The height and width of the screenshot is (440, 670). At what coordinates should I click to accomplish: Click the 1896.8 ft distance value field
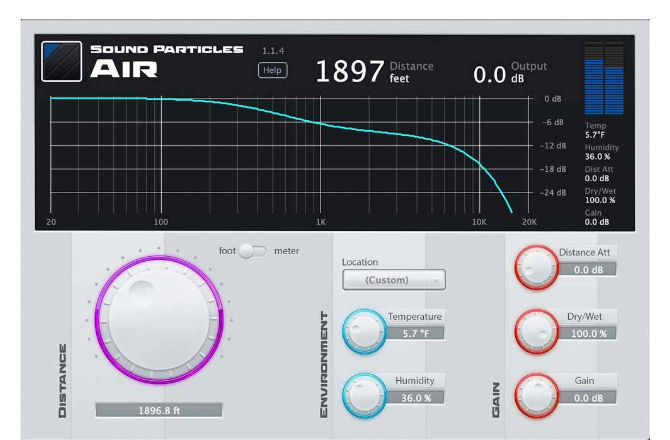click(x=160, y=410)
